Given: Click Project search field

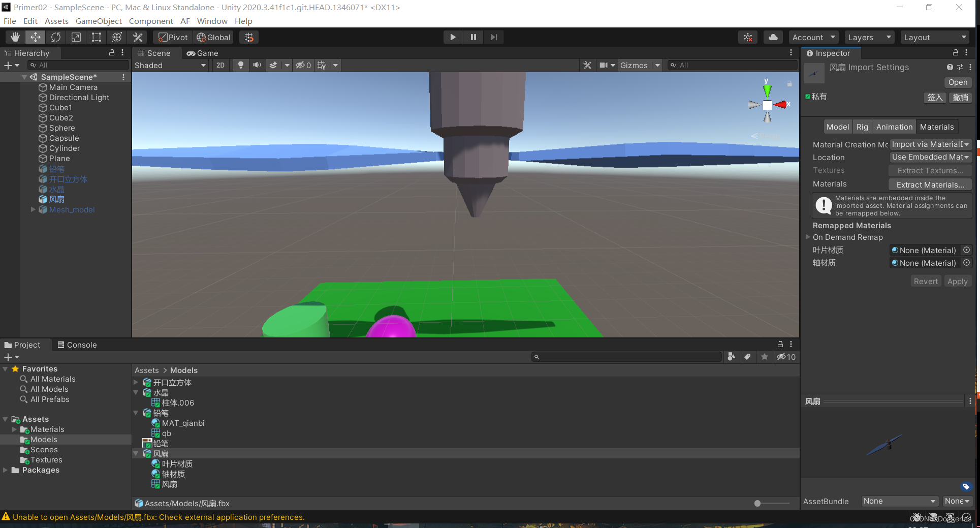Looking at the screenshot, I should point(627,357).
